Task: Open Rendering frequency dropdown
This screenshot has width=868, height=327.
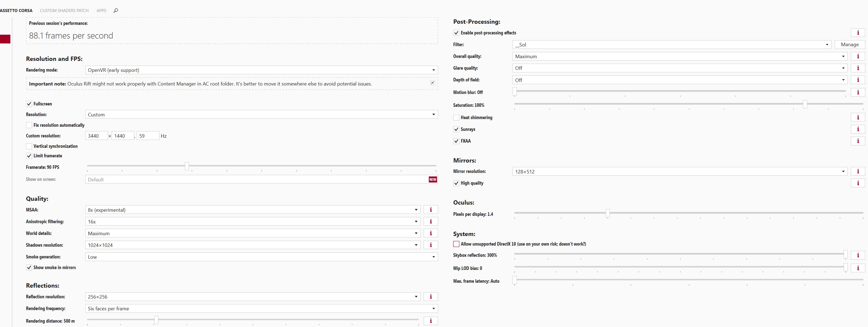Action: pos(261,308)
